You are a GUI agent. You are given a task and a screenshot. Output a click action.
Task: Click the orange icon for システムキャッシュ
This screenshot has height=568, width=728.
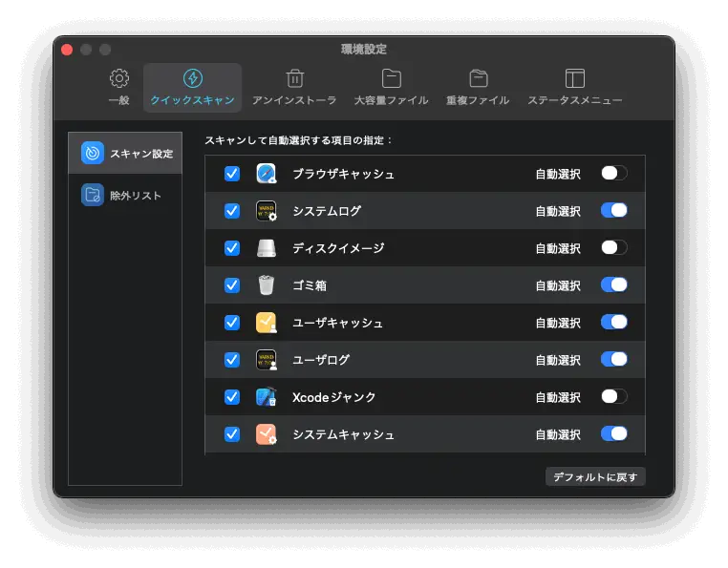267,434
